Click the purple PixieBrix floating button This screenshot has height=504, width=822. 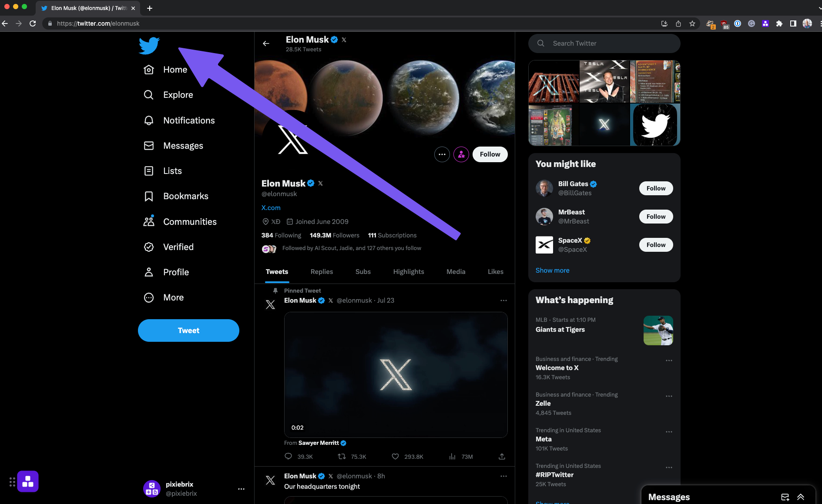(x=28, y=481)
